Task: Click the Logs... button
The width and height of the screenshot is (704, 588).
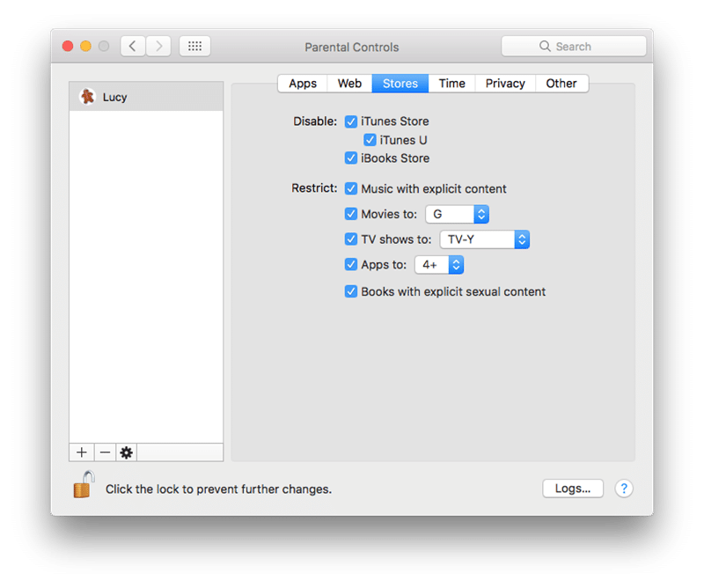Action: [573, 489]
